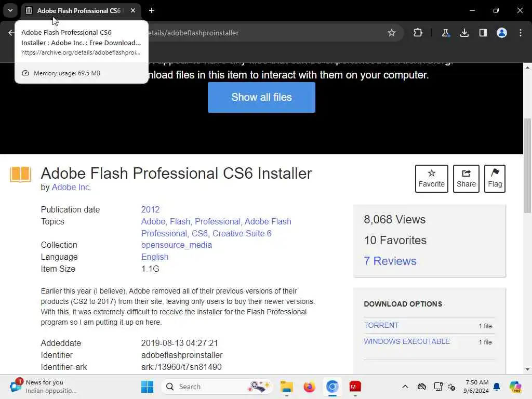Close the Adobe Flash Professional CS6 tab
Screen dimensions: 532x399
coord(133,10)
